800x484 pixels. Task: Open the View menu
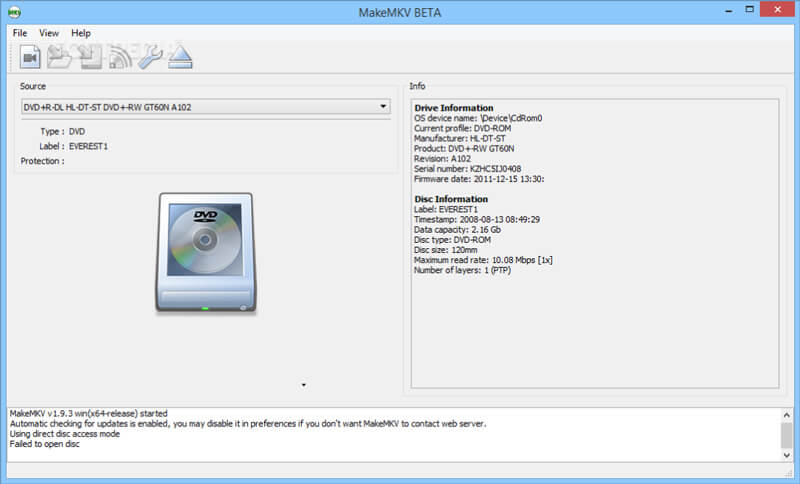tap(49, 33)
